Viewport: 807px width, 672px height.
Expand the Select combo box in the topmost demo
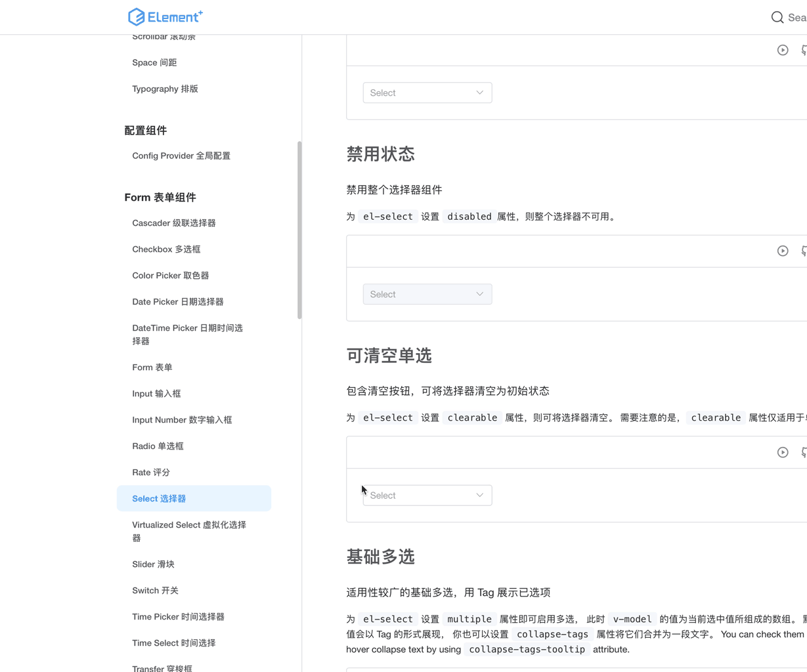(x=427, y=93)
